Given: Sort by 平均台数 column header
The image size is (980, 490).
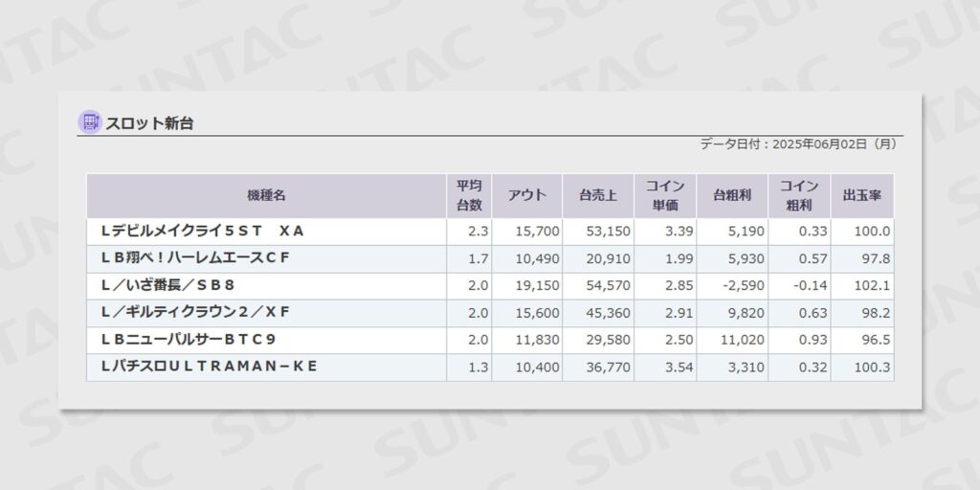Looking at the screenshot, I should (x=469, y=195).
